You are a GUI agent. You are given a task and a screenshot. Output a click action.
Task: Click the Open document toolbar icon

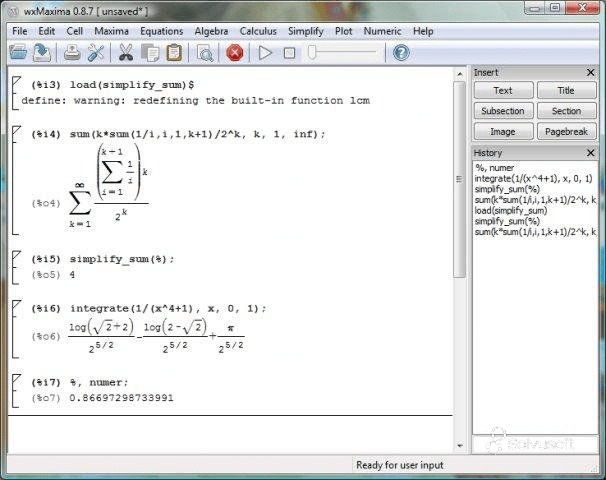click(18, 53)
